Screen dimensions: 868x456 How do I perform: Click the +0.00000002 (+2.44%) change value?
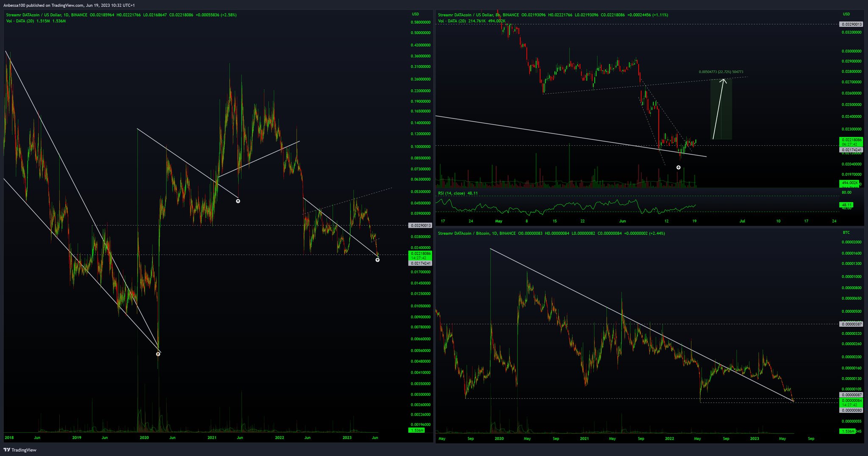645,234
